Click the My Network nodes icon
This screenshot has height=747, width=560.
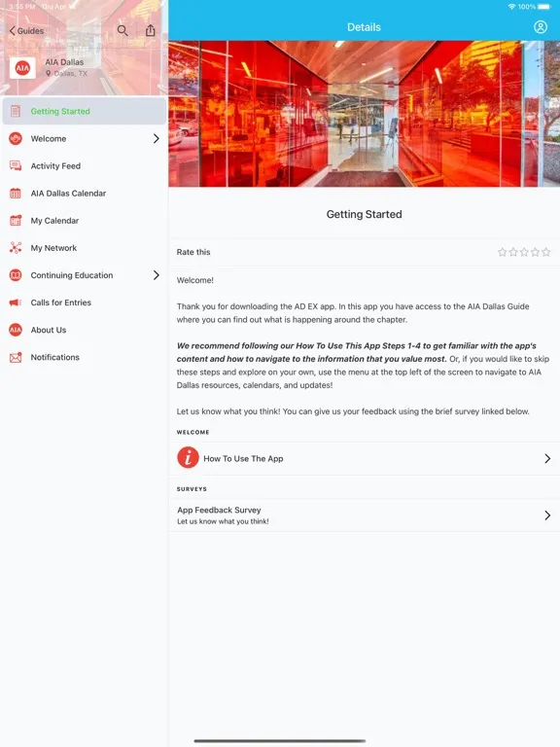[x=16, y=248]
